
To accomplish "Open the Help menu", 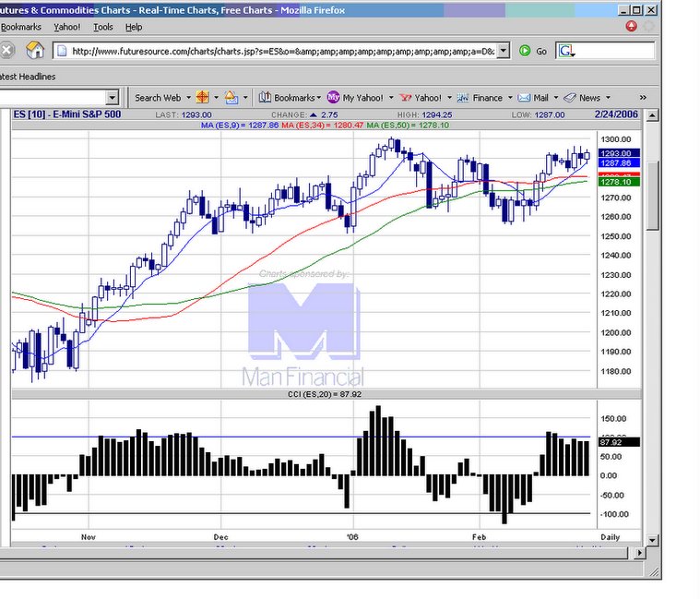I will (134, 28).
